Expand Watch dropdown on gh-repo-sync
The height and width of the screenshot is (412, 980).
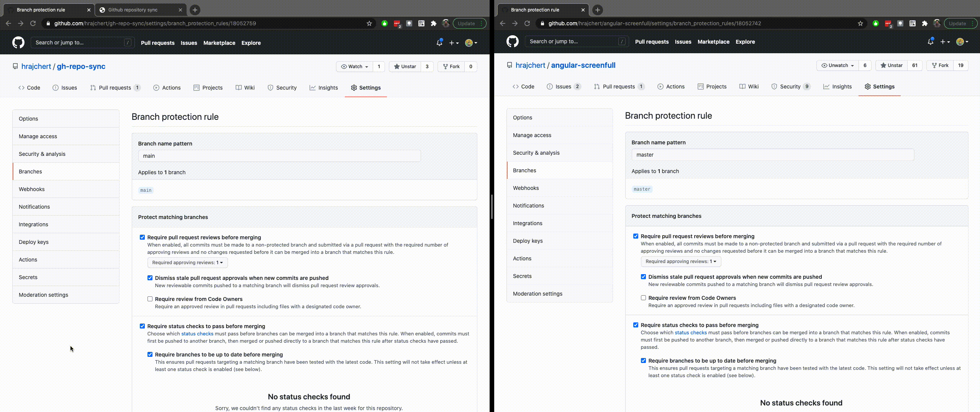click(354, 67)
